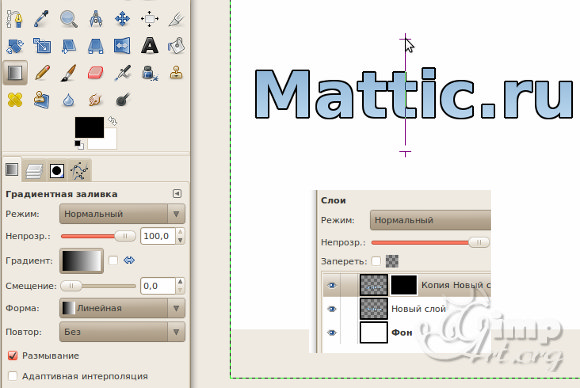
Task: Select the Color Picker eyedropper tool
Action: tap(41, 19)
